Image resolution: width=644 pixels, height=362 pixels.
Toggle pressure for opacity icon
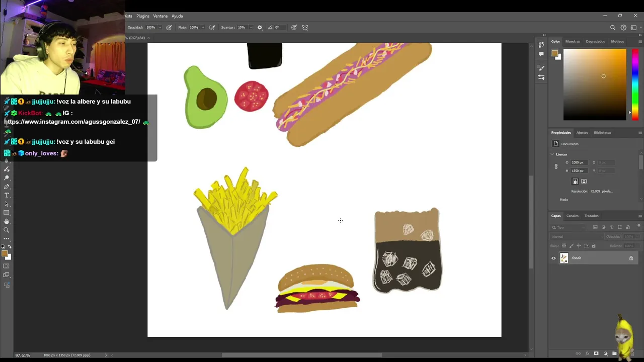tap(169, 27)
